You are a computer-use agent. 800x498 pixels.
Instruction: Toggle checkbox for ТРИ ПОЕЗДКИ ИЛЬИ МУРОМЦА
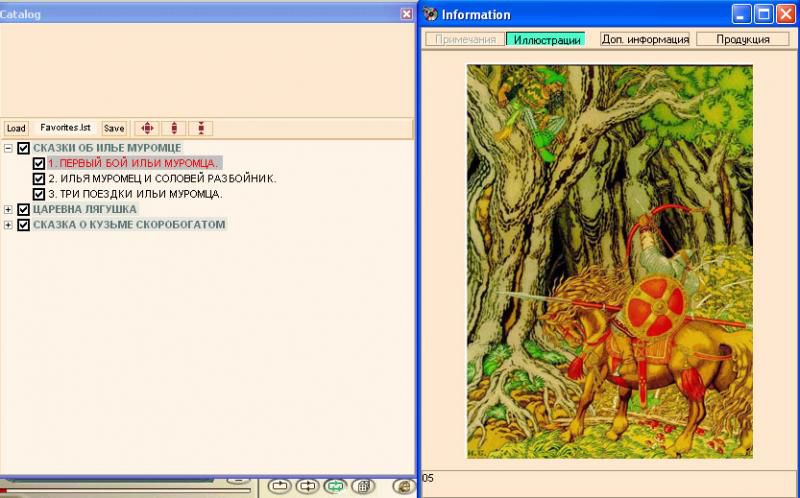point(39,194)
